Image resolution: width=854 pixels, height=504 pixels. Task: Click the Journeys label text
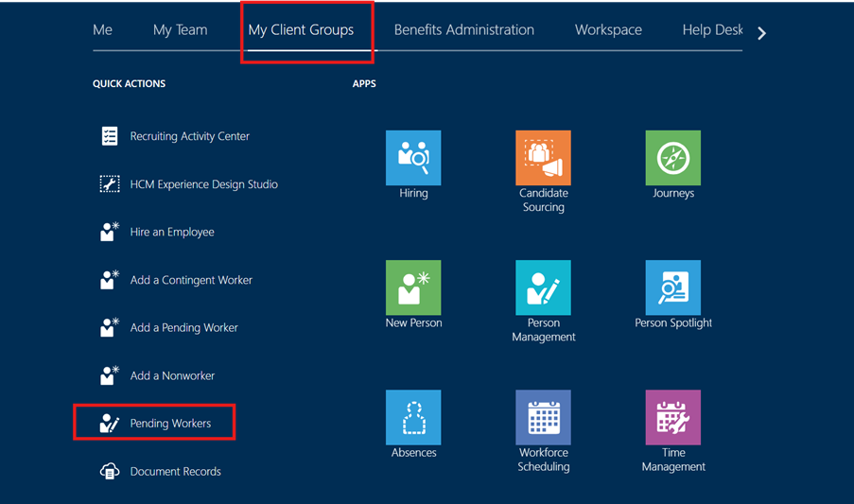[673, 193]
